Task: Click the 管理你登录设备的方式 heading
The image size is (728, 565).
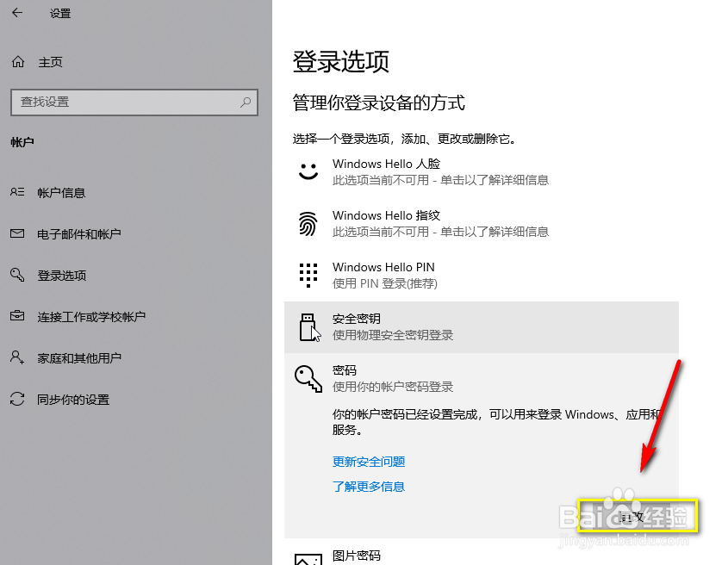Action: coord(378,102)
